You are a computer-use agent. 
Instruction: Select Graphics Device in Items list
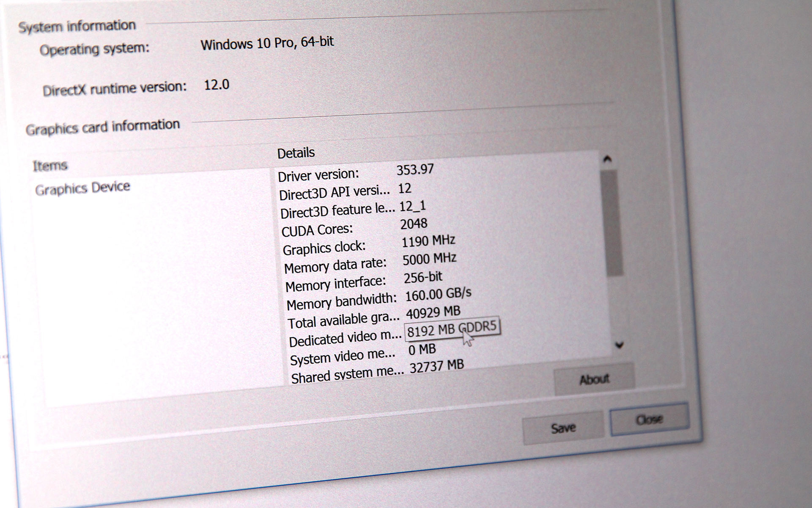pyautogui.click(x=82, y=188)
